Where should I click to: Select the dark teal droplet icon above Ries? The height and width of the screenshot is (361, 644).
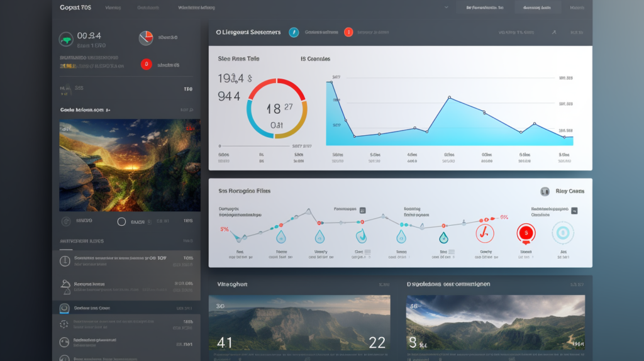click(443, 237)
